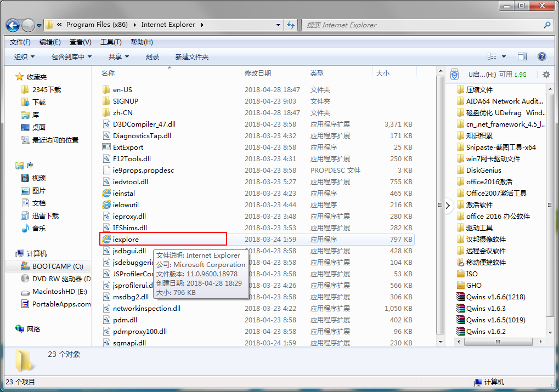Open the 文件(F) menu
This screenshot has height=392, width=559.
(20, 42)
